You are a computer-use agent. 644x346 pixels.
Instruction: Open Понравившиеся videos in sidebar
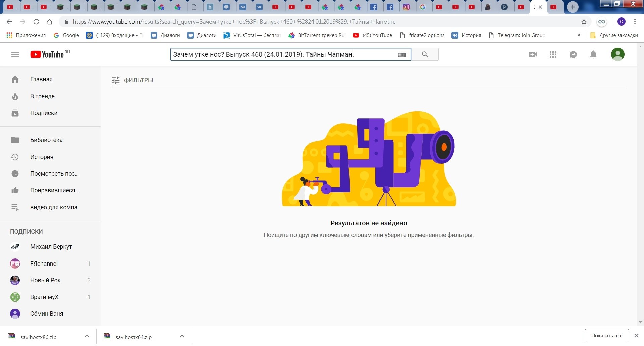(50, 190)
